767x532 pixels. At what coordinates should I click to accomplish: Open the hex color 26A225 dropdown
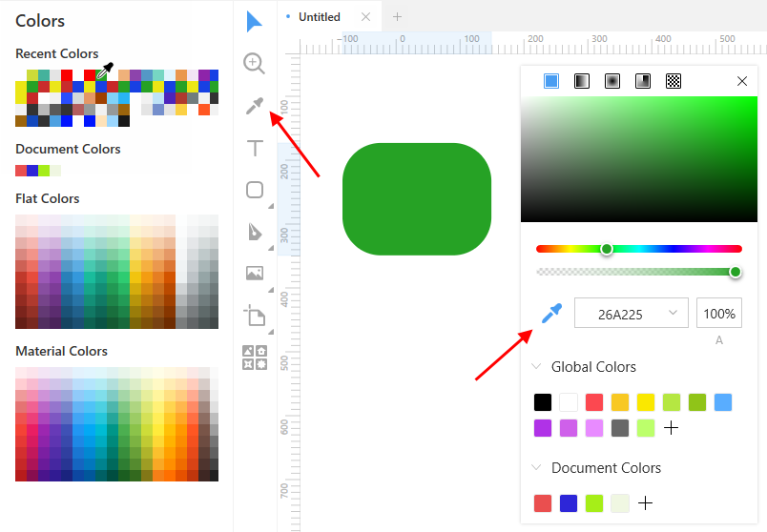tap(674, 313)
